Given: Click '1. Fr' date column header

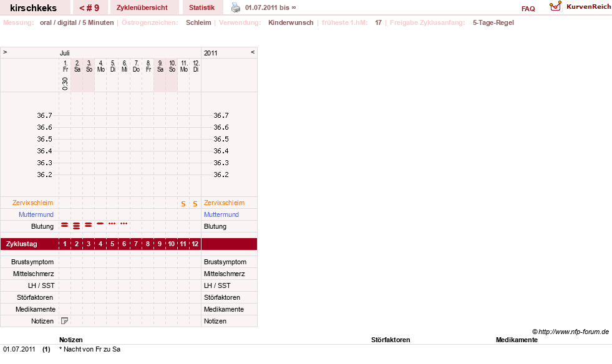Looking at the screenshot, I should coord(65,66).
